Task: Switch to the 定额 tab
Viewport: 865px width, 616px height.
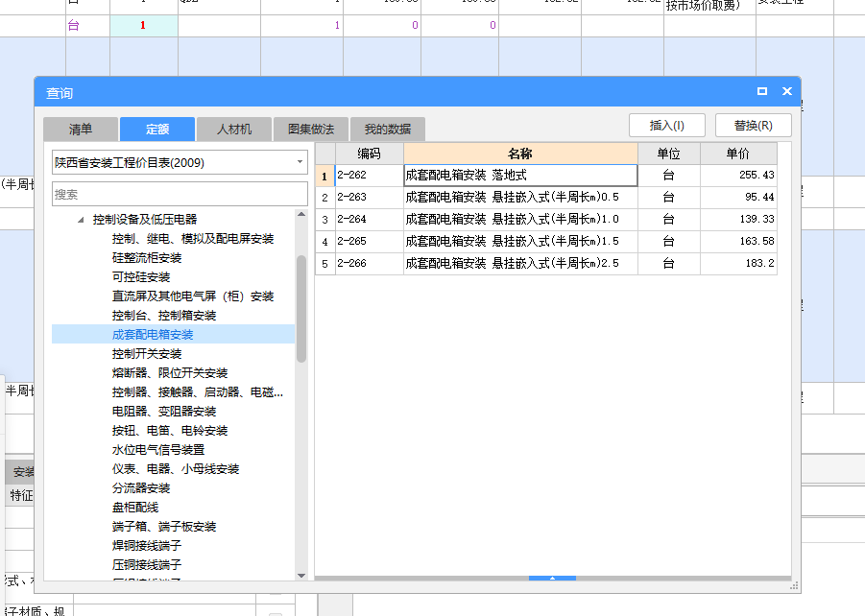Action: click(157, 129)
